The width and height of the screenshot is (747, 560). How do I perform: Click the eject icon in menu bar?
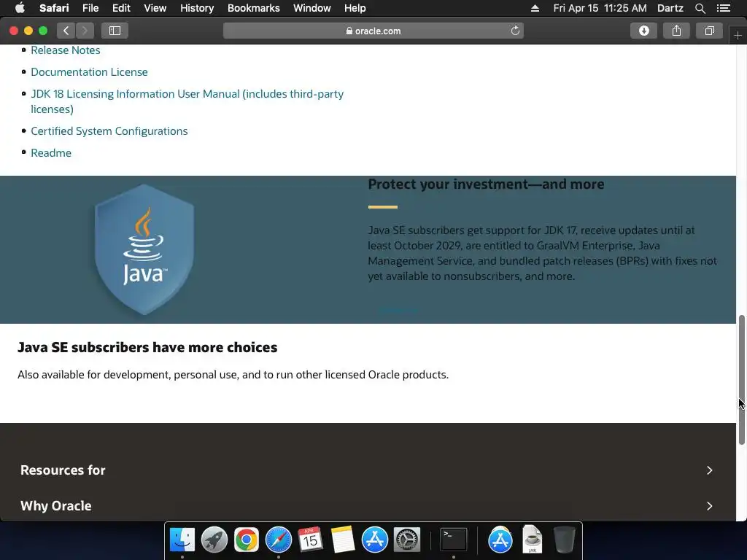[535, 8]
